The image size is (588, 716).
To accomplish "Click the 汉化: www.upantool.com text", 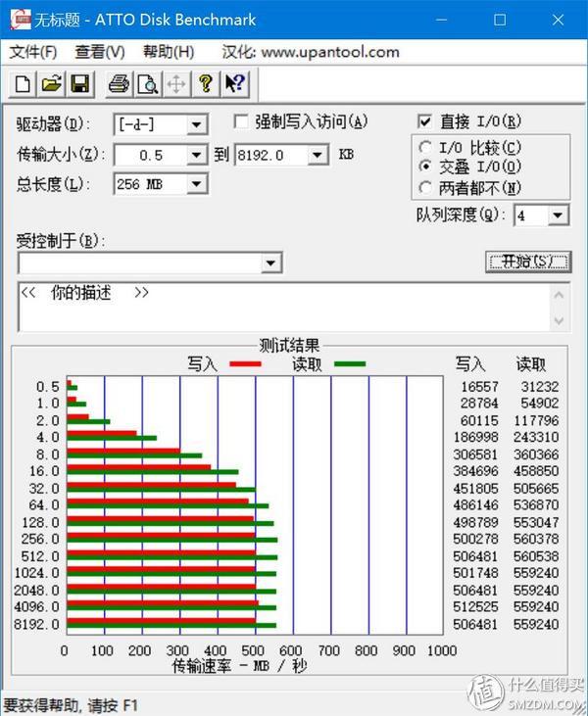I will pos(311,52).
